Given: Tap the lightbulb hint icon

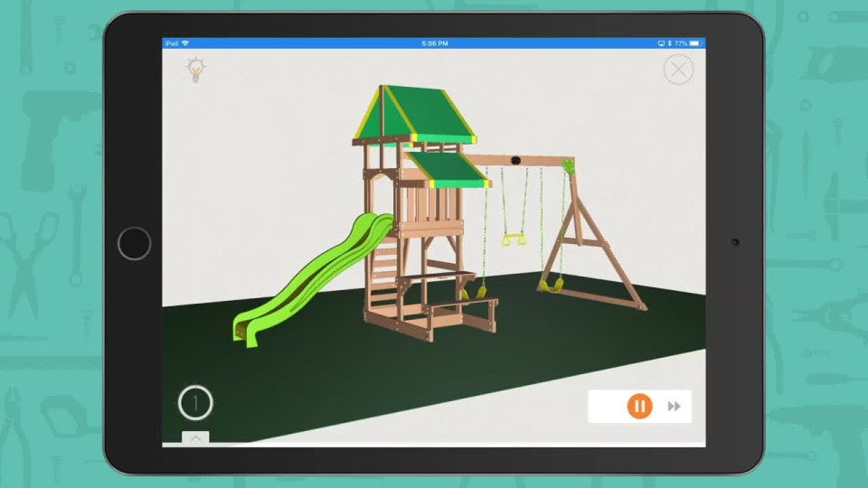Looking at the screenshot, I should pos(194,70).
